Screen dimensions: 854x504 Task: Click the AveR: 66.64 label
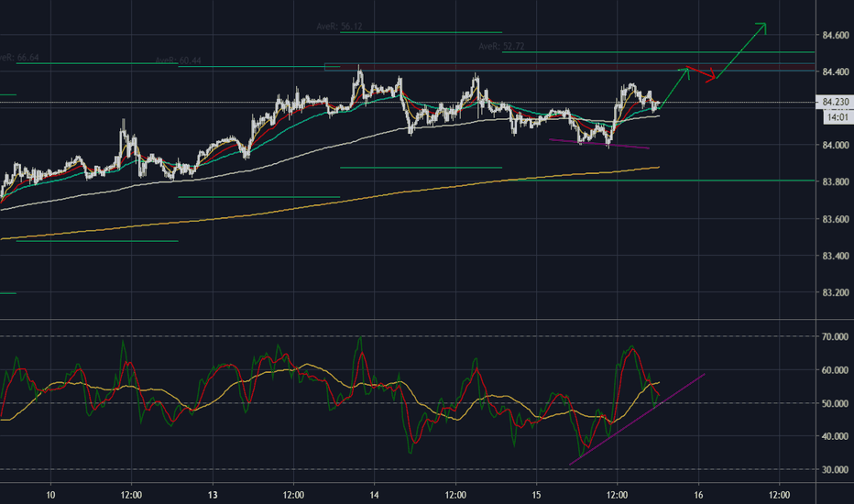(x=18, y=57)
